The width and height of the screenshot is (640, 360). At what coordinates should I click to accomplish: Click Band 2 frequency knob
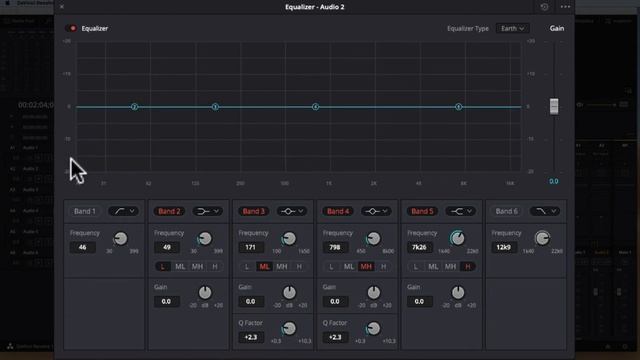(205, 238)
